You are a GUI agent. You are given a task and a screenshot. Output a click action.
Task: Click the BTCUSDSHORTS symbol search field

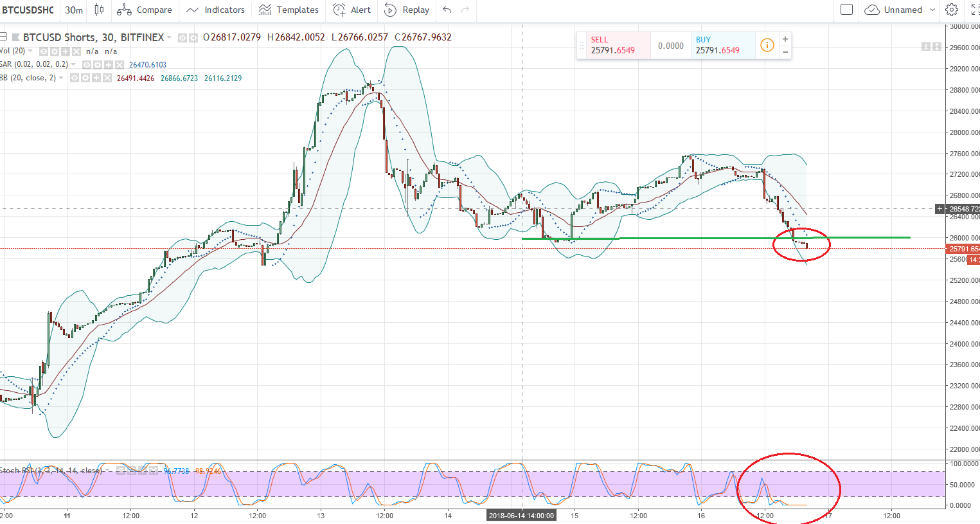coord(28,10)
